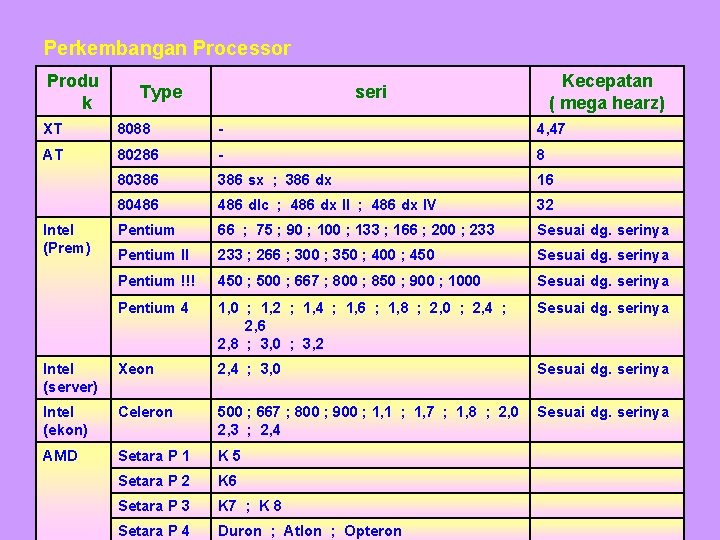Click the title 'Perkembangan Processor'
This screenshot has height=540, width=720.
pos(167,48)
